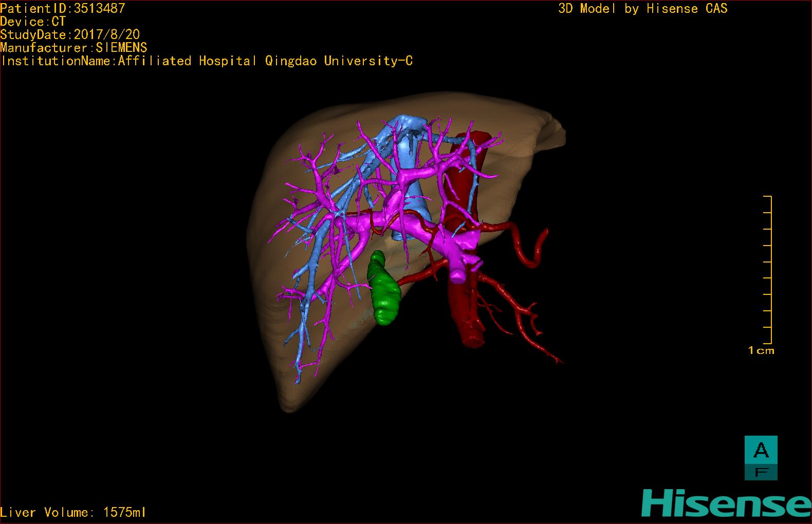Click the vertical scale ruler
Viewport: 812px width, 524px height.
768,270
